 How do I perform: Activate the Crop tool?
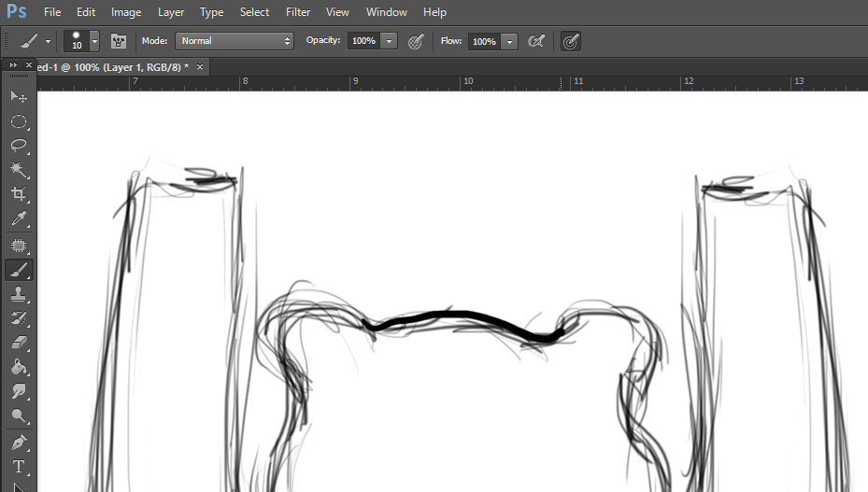click(18, 194)
